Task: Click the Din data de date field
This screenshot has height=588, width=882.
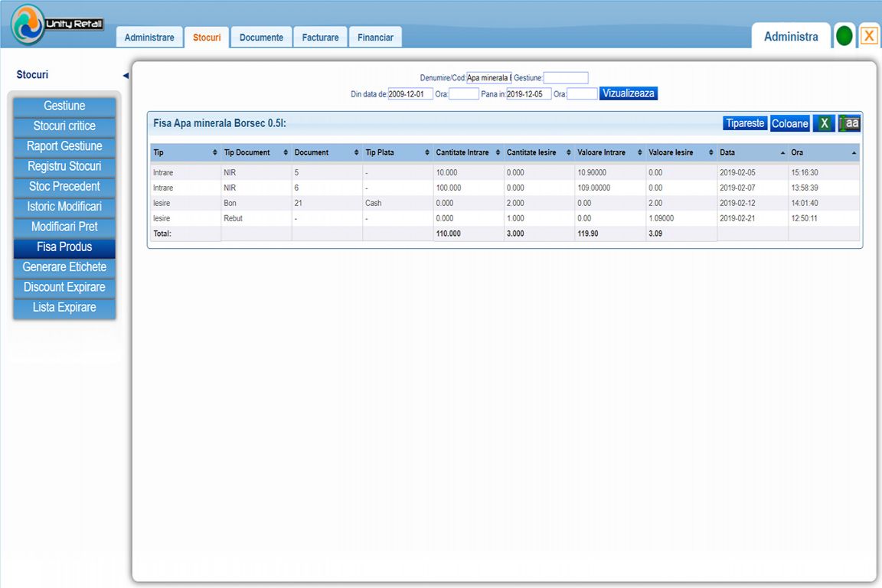Action: (x=410, y=94)
